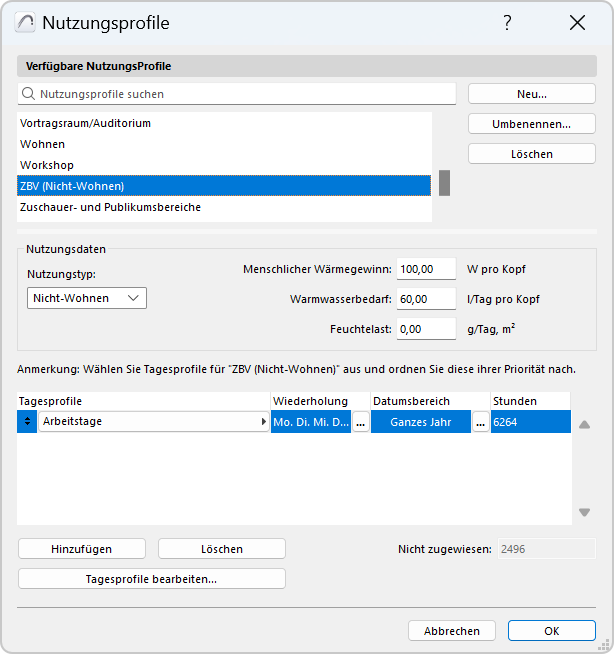Screen dimensions: 614x654
Task: Click the Wiederholung column header
Action: coord(320,401)
